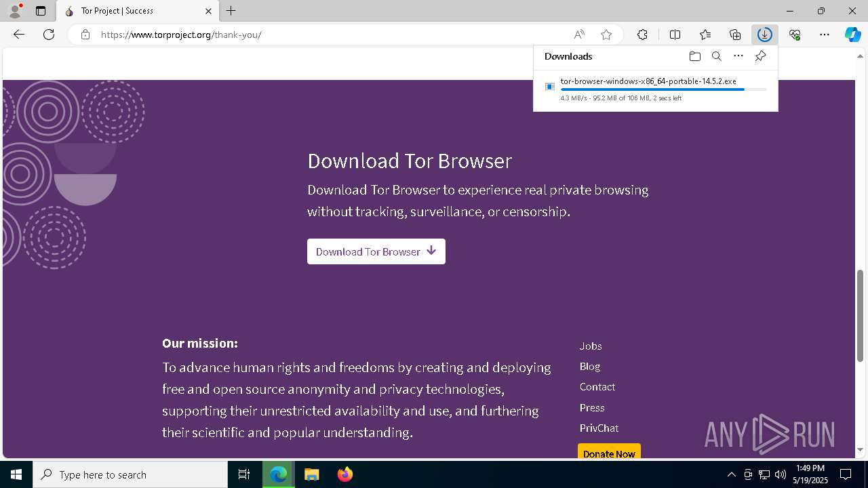Launch the Copilot sidebar

pos(852,35)
